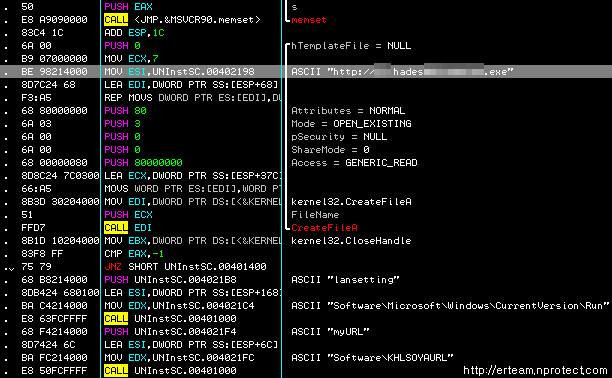Click the CMP EAX,-1 instruction
Image resolution: width=612 pixels, height=378 pixels.
coord(134,253)
